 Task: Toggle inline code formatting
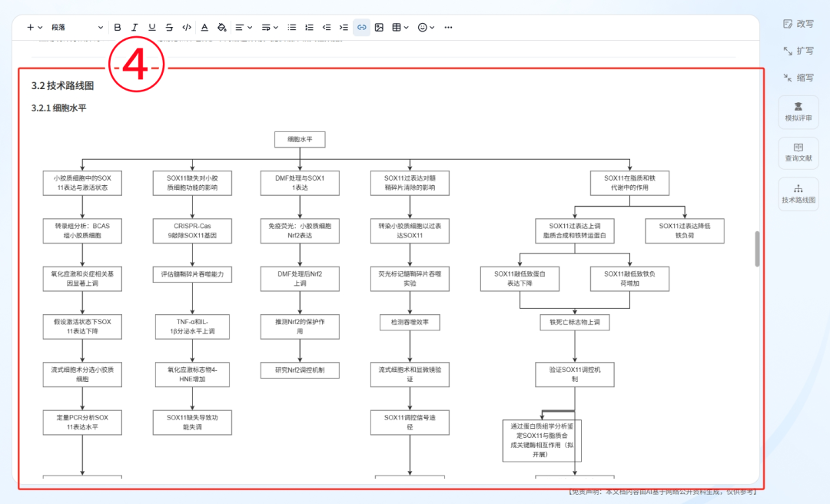187,28
